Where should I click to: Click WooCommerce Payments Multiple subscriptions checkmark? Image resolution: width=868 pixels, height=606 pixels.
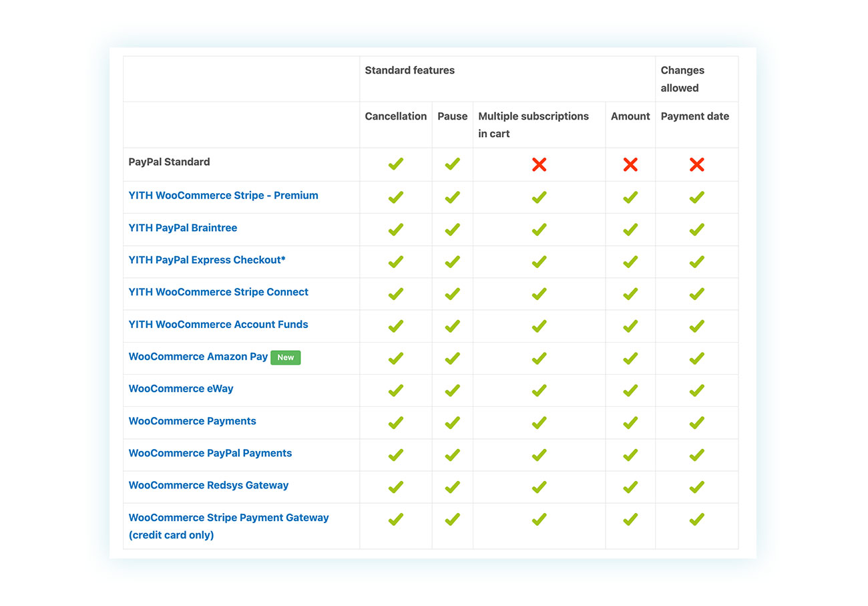[539, 422]
